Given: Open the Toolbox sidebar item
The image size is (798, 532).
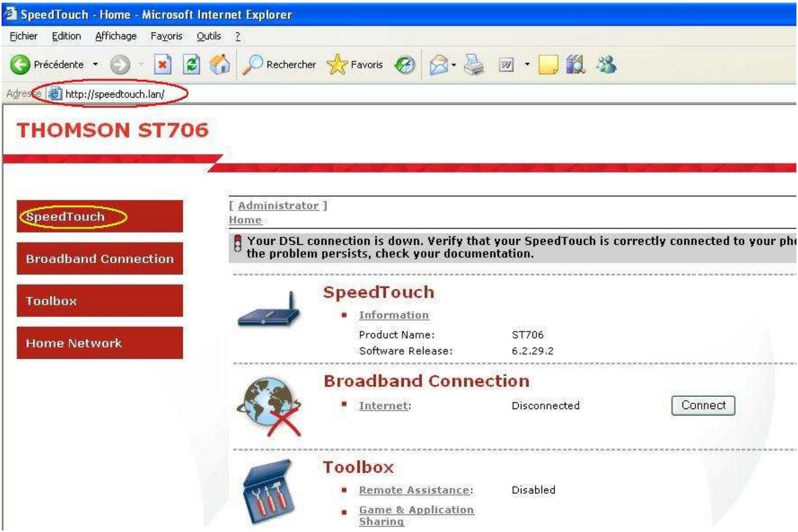Looking at the screenshot, I should pos(100,301).
